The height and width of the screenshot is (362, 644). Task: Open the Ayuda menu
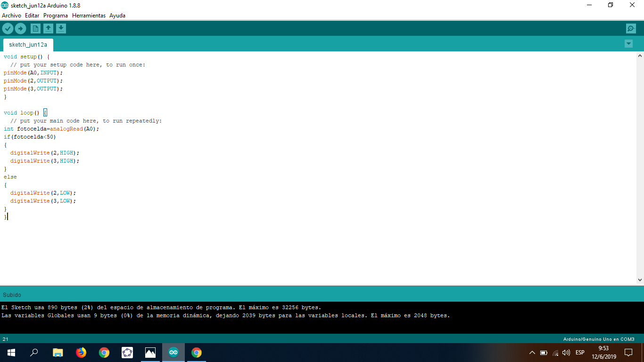[117, 16]
